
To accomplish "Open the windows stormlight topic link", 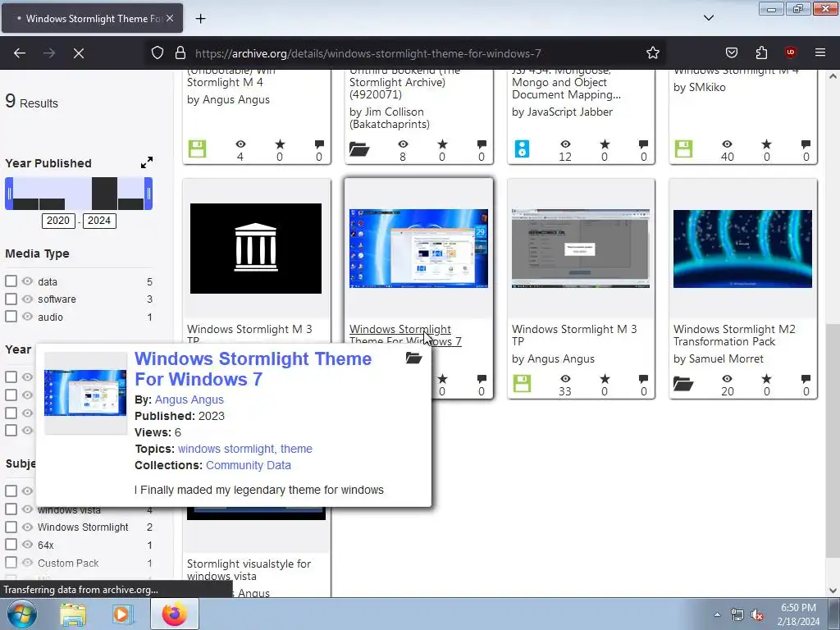I will 226,449.
